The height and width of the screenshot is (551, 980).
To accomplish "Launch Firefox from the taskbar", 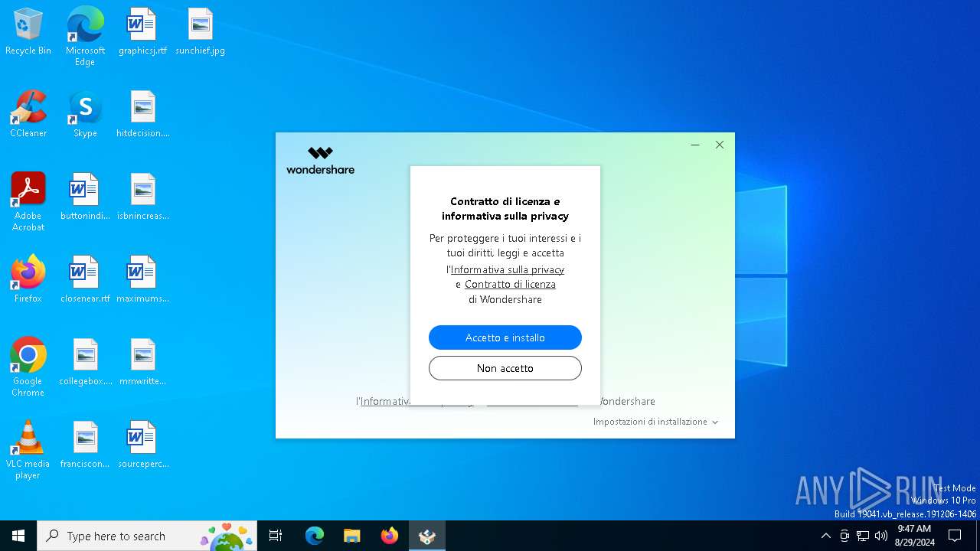I will [390, 536].
